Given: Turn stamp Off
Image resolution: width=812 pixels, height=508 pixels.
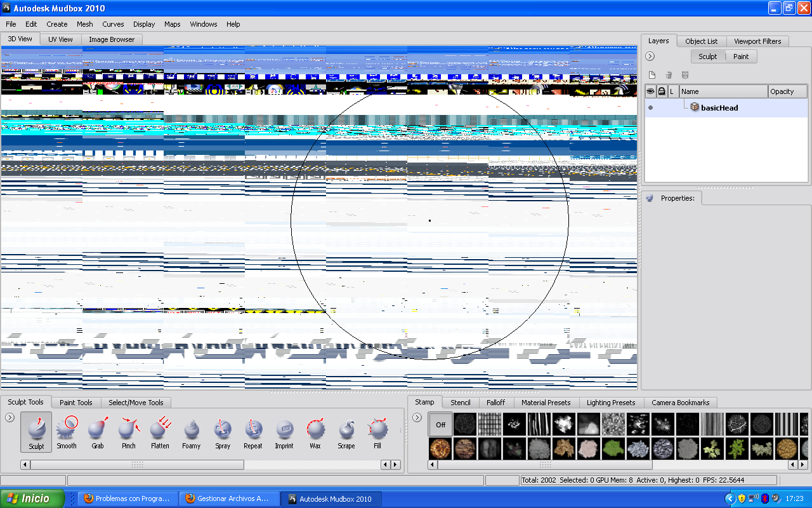Looking at the screenshot, I should [x=441, y=425].
